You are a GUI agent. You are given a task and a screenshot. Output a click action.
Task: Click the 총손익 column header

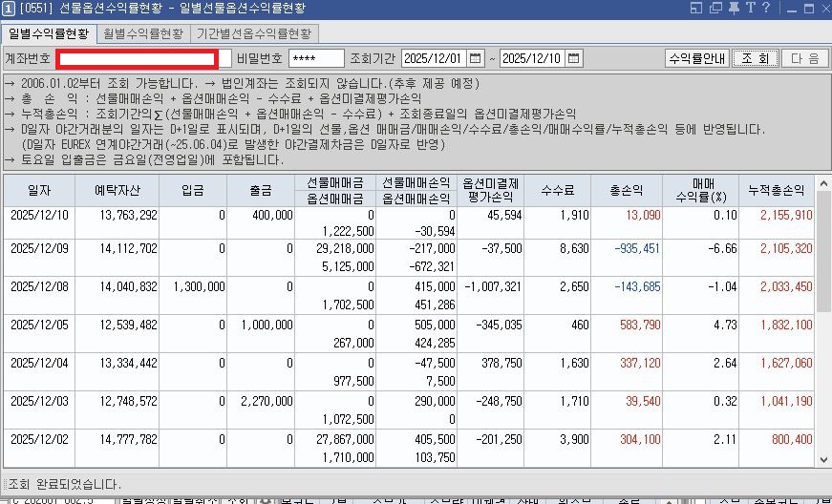[x=627, y=190]
